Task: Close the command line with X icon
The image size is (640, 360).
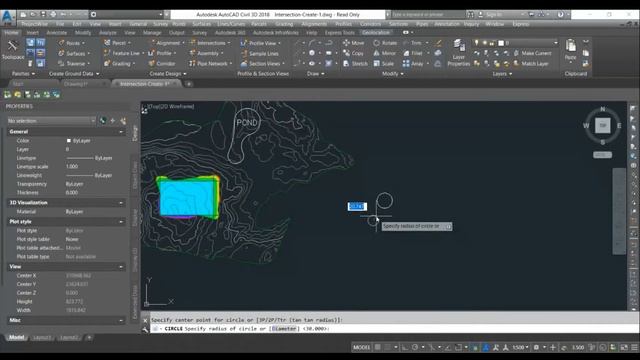Action: pyautogui.click(x=145, y=320)
